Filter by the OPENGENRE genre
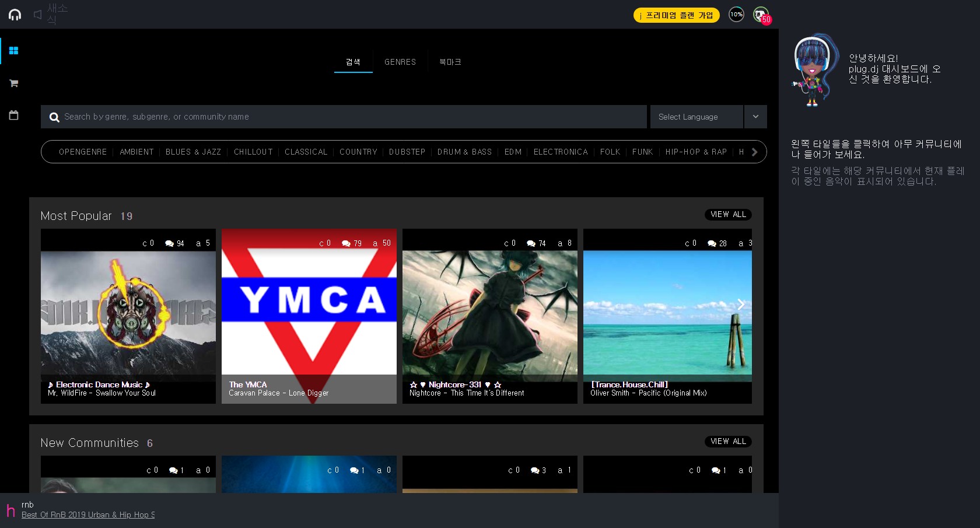Screen dimensions: 980x528 (83, 152)
